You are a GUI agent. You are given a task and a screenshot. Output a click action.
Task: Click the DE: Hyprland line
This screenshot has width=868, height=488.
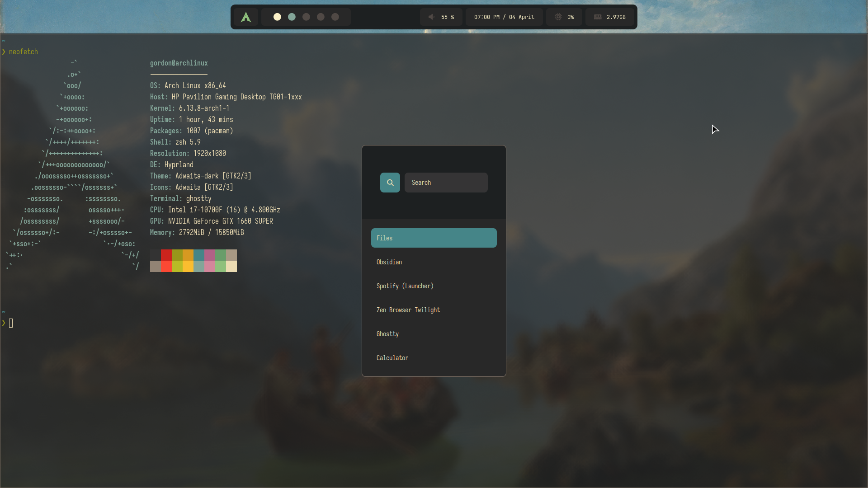point(172,165)
